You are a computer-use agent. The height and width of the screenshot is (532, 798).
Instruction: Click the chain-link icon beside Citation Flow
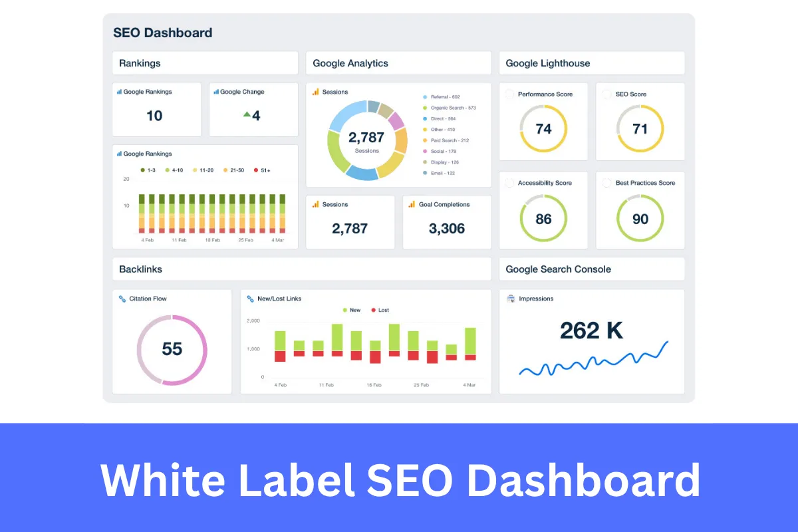click(122, 299)
